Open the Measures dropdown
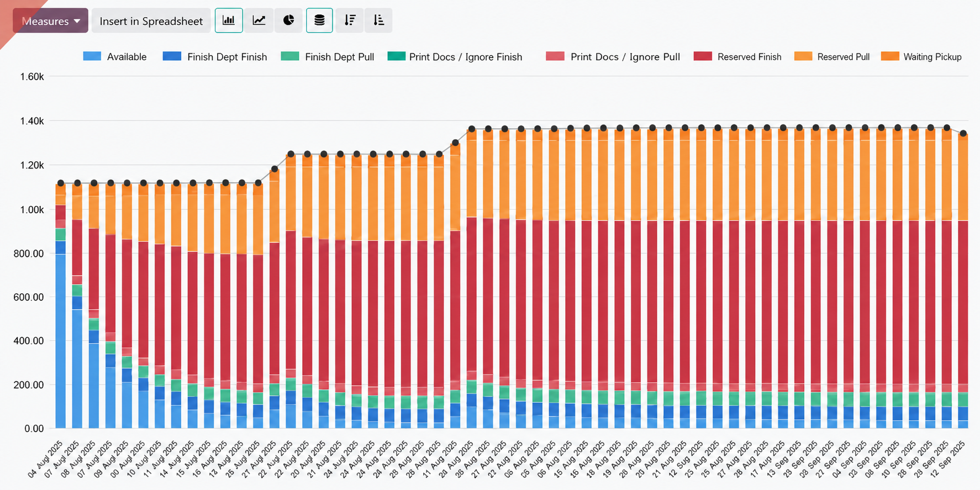This screenshot has height=490, width=980. tap(50, 21)
